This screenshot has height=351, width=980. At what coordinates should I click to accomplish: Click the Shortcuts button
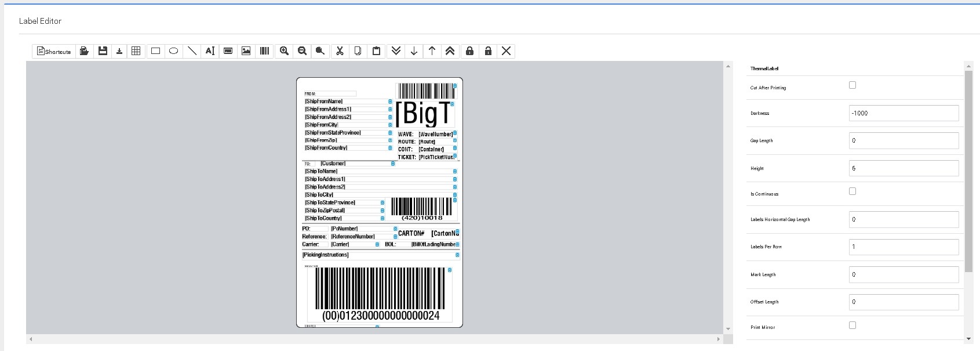54,51
